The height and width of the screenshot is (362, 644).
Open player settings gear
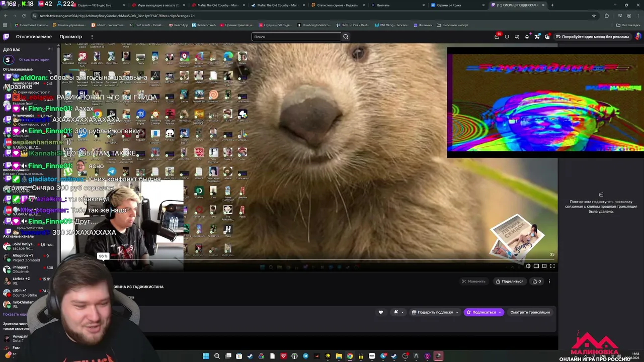528,266
